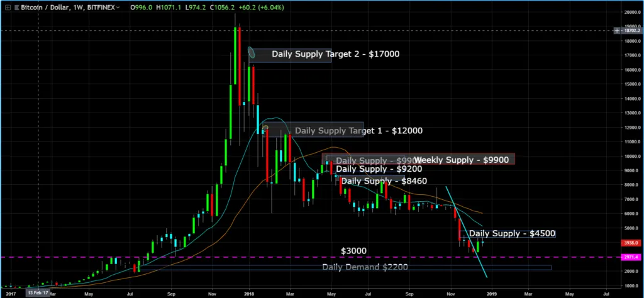Select the Daily Supply - $9200 label

(x=379, y=168)
